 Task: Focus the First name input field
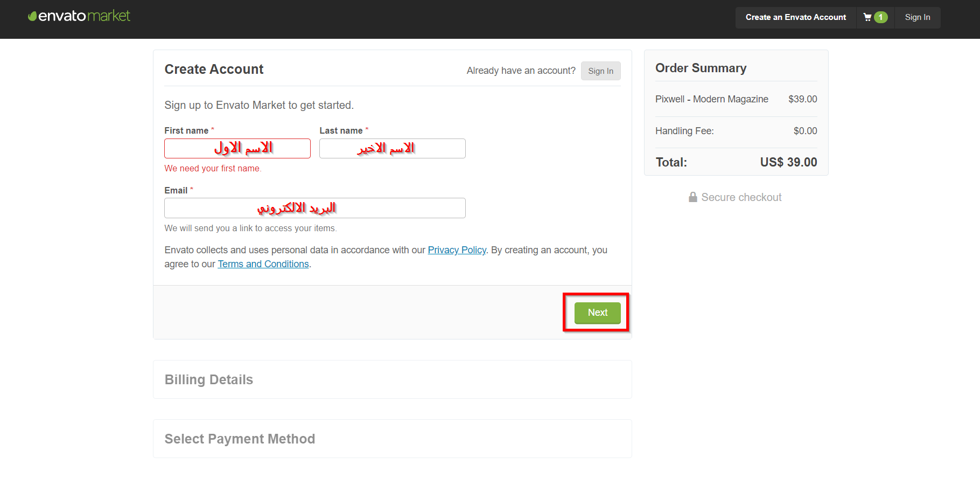[237, 148]
